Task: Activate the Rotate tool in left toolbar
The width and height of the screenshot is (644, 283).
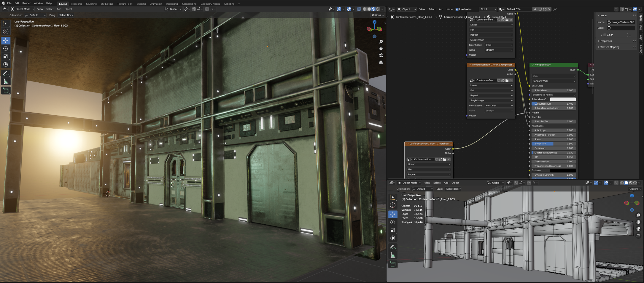Action: (6, 48)
